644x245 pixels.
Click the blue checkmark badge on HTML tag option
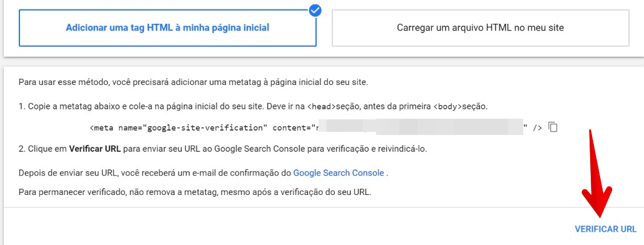315,11
